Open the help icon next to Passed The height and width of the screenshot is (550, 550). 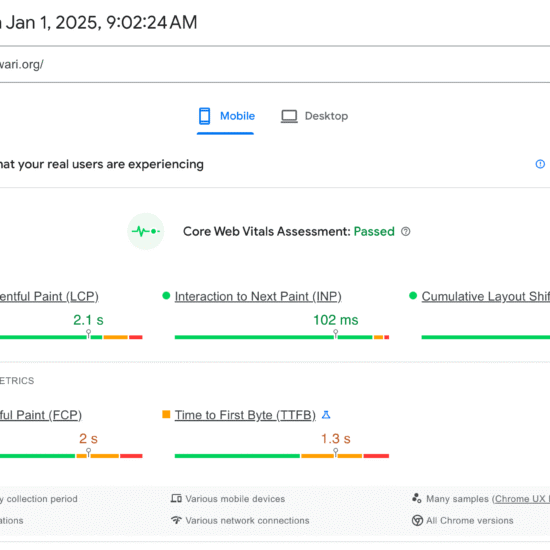click(x=405, y=232)
